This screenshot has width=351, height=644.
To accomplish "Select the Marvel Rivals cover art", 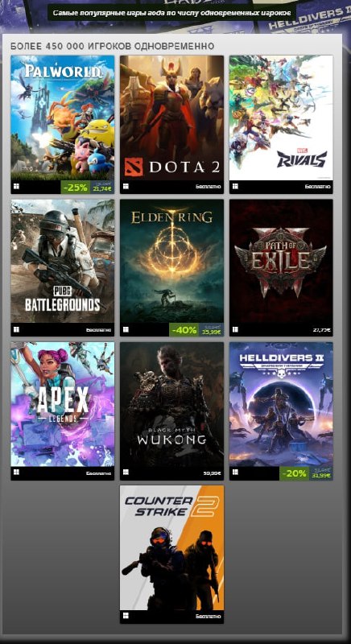I will (281, 118).
